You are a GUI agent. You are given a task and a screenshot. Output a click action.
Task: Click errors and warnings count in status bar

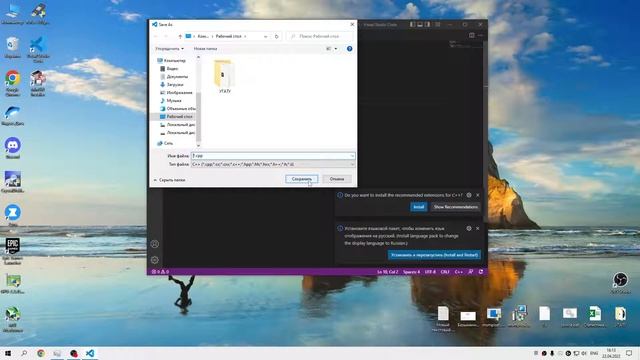(160, 272)
